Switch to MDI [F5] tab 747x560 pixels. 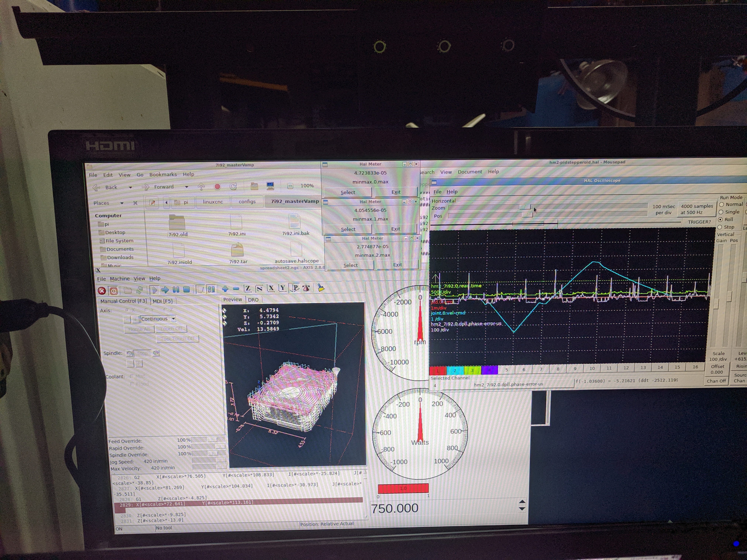pyautogui.click(x=162, y=301)
